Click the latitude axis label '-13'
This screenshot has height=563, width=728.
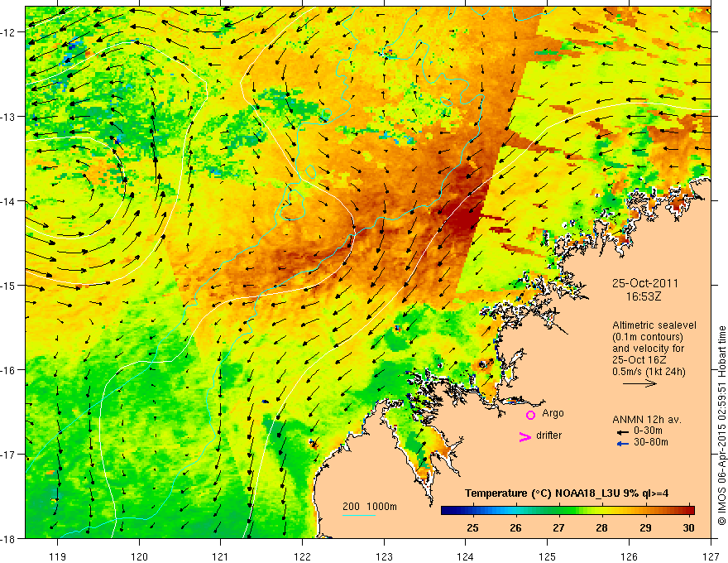[x=9, y=117]
